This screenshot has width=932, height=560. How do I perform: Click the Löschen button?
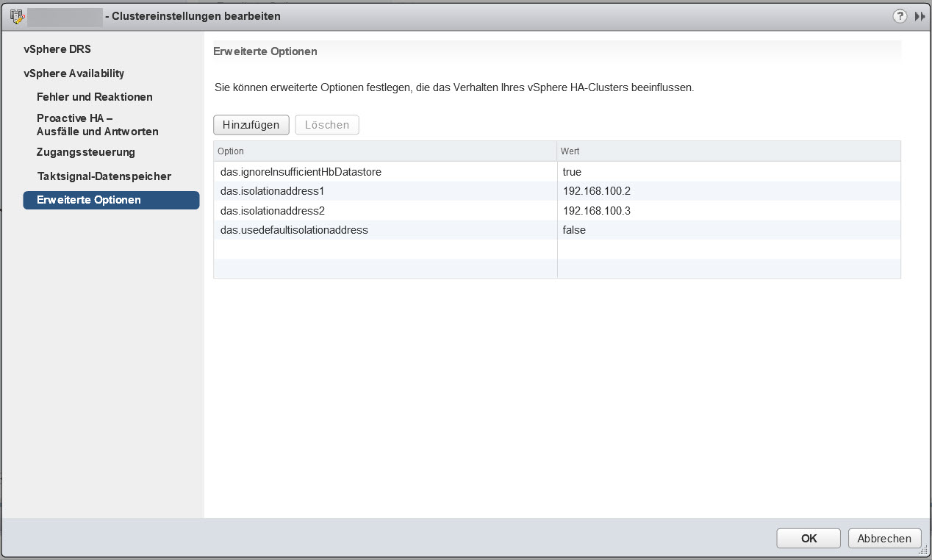point(327,125)
